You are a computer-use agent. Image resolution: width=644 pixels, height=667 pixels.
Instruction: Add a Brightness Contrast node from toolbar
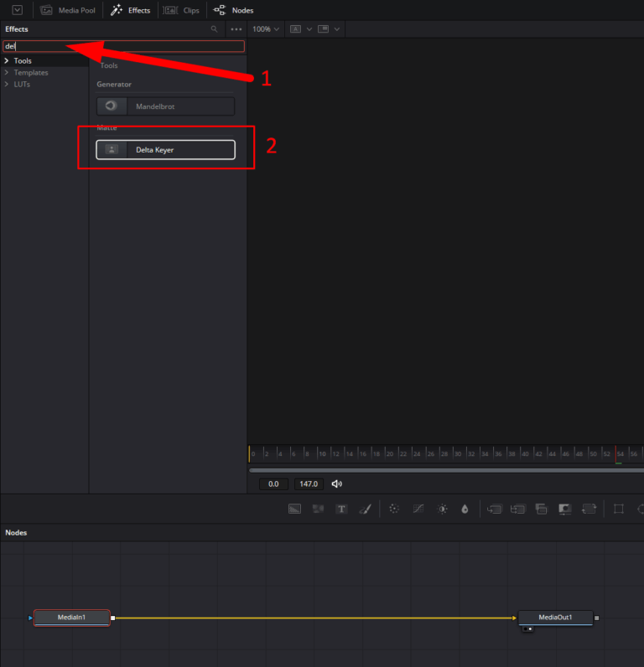pyautogui.click(x=442, y=509)
